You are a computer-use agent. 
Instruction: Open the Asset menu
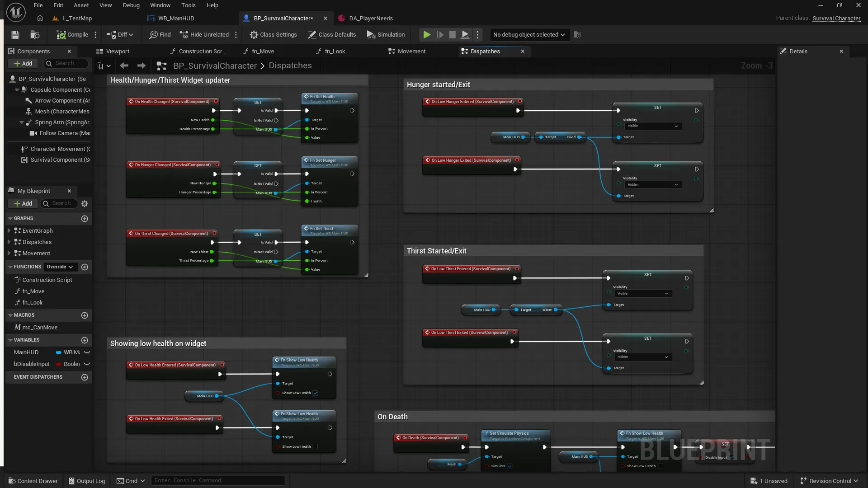click(x=81, y=5)
